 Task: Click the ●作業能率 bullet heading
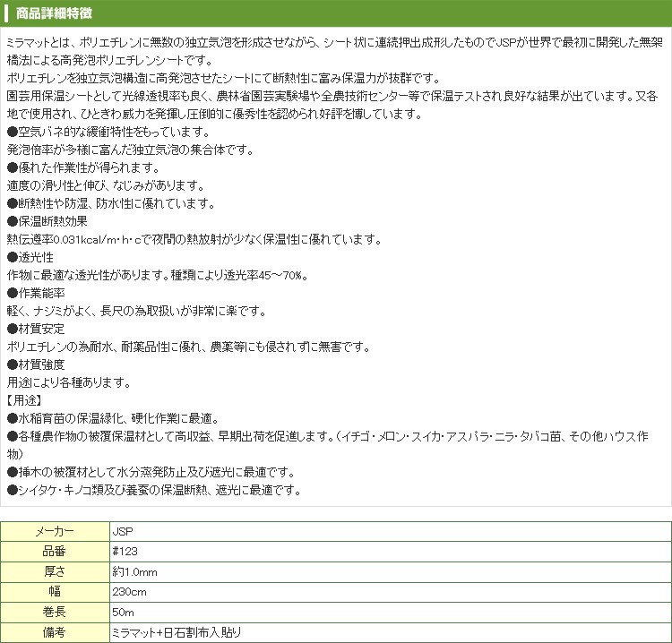pyautogui.click(x=36, y=293)
